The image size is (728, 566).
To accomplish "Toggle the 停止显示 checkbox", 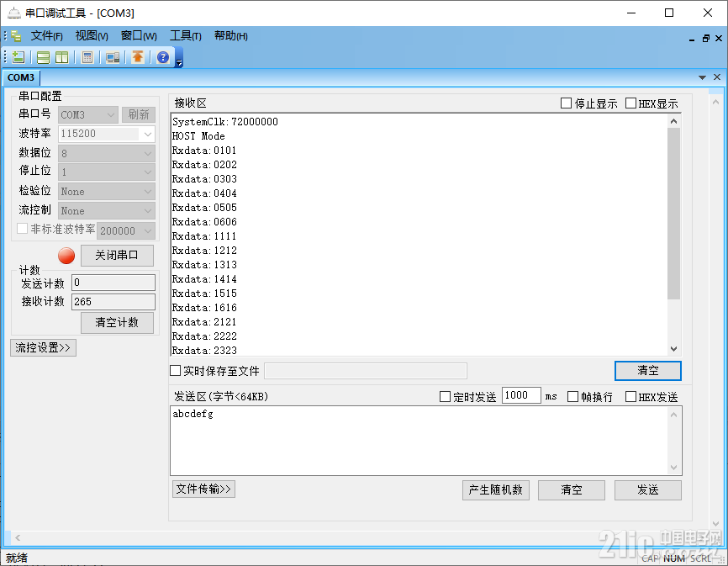I will [x=566, y=103].
